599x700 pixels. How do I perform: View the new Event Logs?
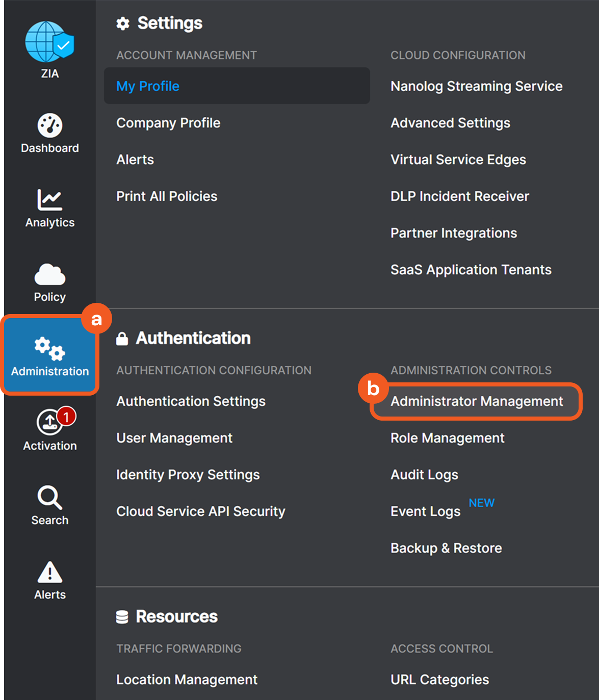(425, 511)
